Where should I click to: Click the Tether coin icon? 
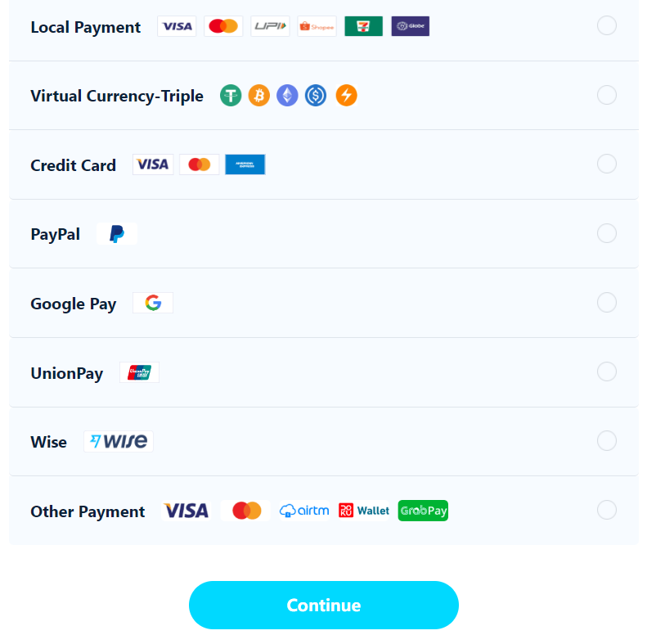231,96
